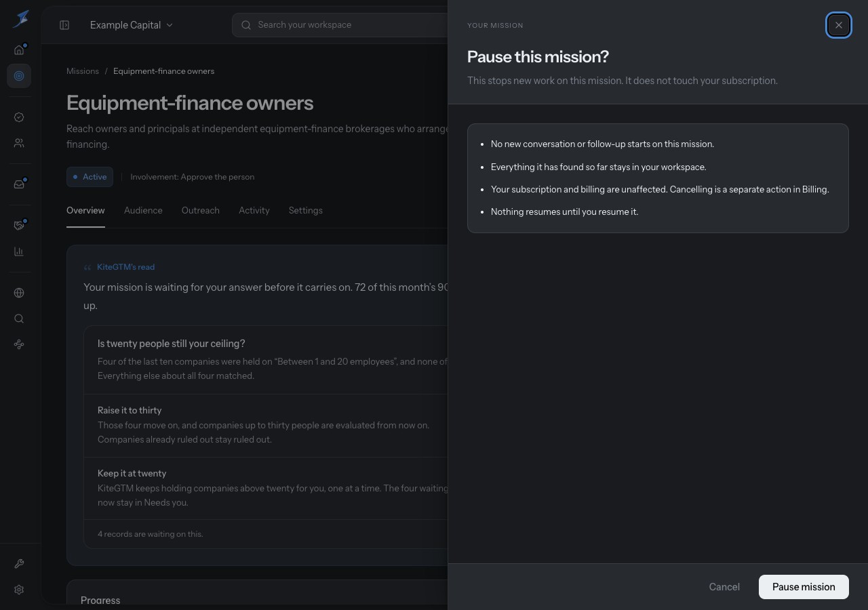Open the Example Capital workspace dropdown
The height and width of the screenshot is (610, 868).
point(132,25)
